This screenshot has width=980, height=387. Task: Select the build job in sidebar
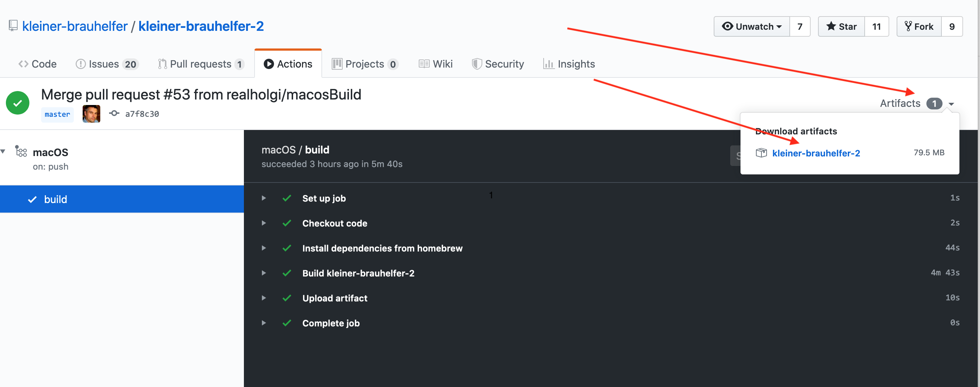click(55, 199)
